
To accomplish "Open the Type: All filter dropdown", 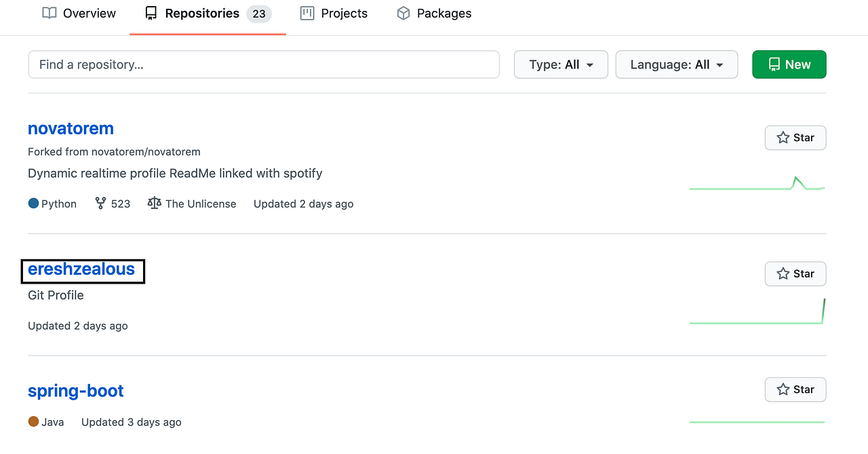I will click(x=560, y=64).
